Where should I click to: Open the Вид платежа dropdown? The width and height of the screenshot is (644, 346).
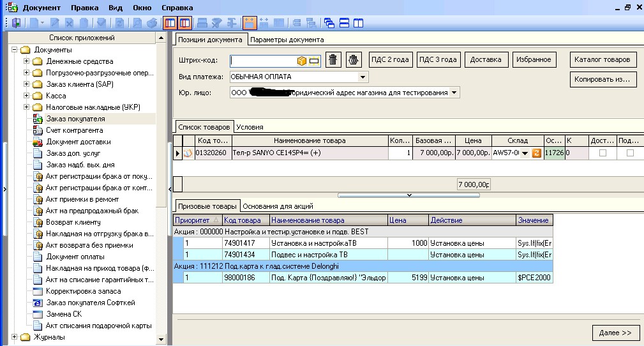click(363, 77)
